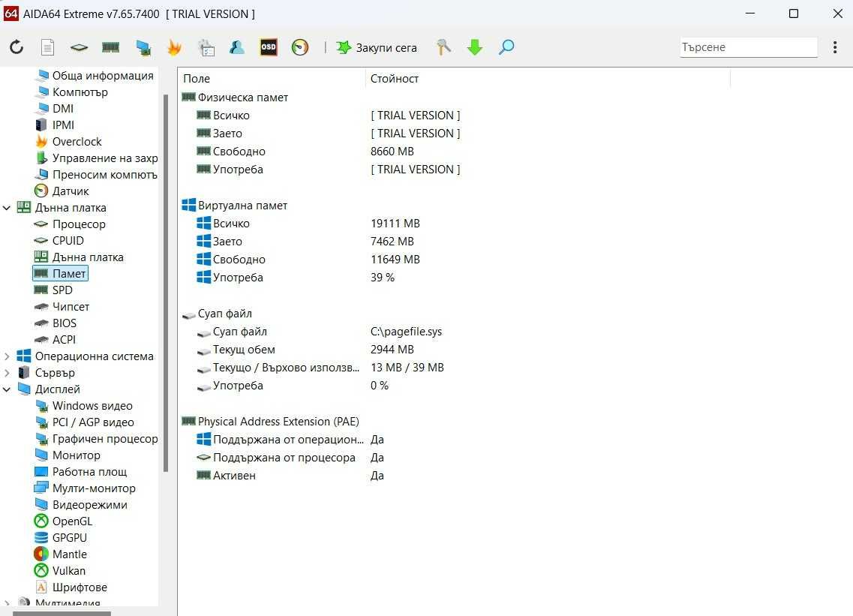The image size is (853, 616).
Task: Open preferences with the hammer tools icon
Action: pyautogui.click(x=443, y=47)
